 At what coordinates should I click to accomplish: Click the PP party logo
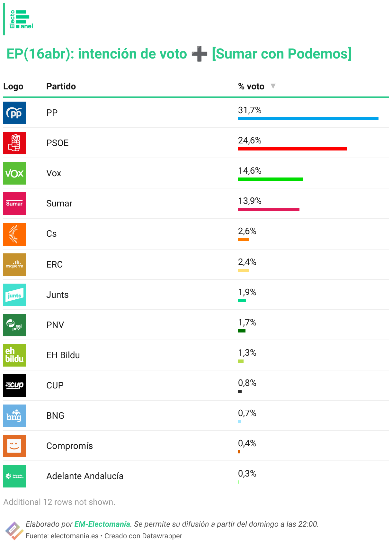(14, 113)
